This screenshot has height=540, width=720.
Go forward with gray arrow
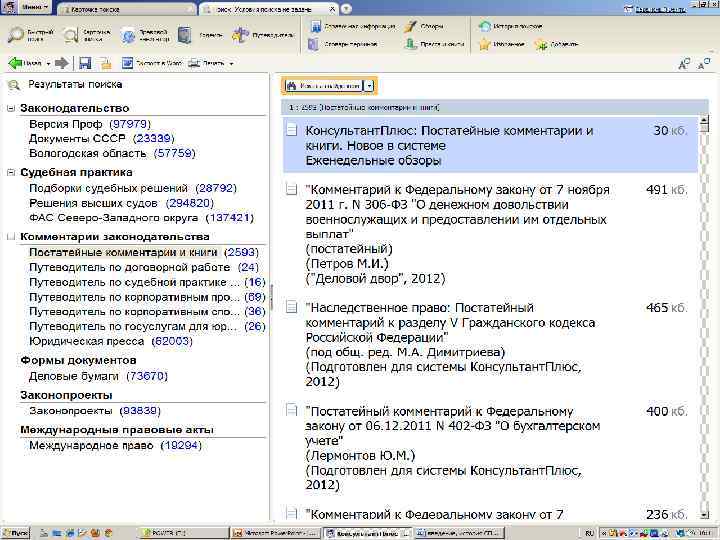[x=62, y=63]
